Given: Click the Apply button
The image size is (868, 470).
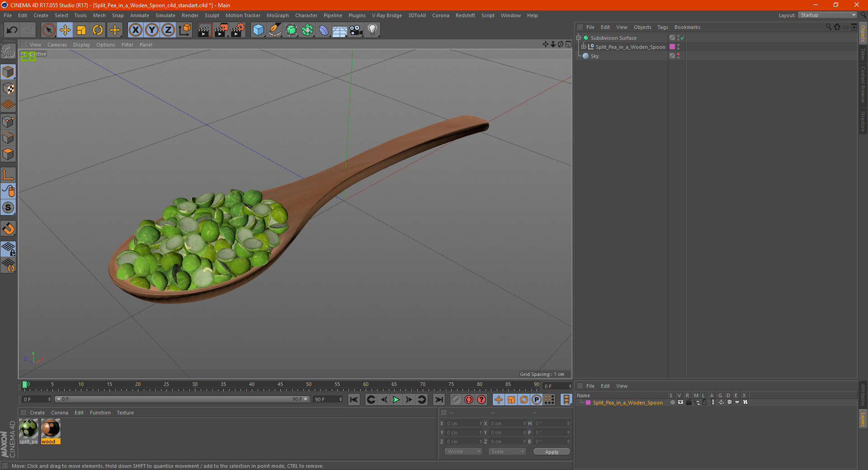Looking at the screenshot, I should pos(552,452).
